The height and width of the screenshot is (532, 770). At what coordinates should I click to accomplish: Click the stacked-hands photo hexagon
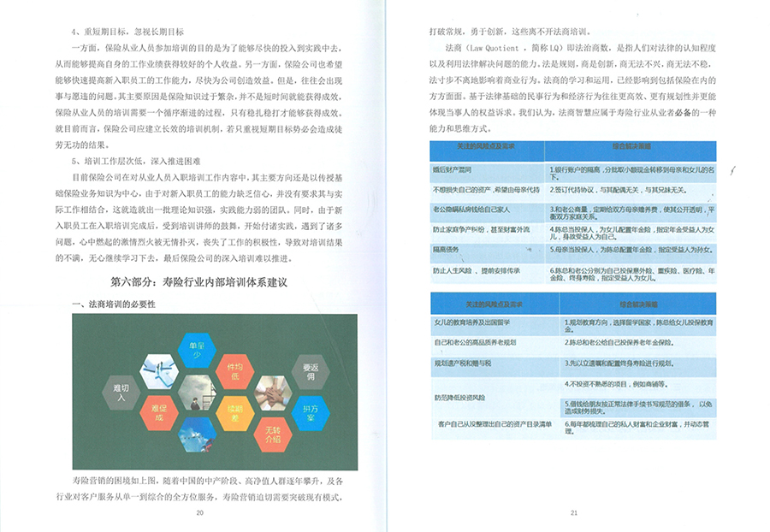[x=273, y=392]
